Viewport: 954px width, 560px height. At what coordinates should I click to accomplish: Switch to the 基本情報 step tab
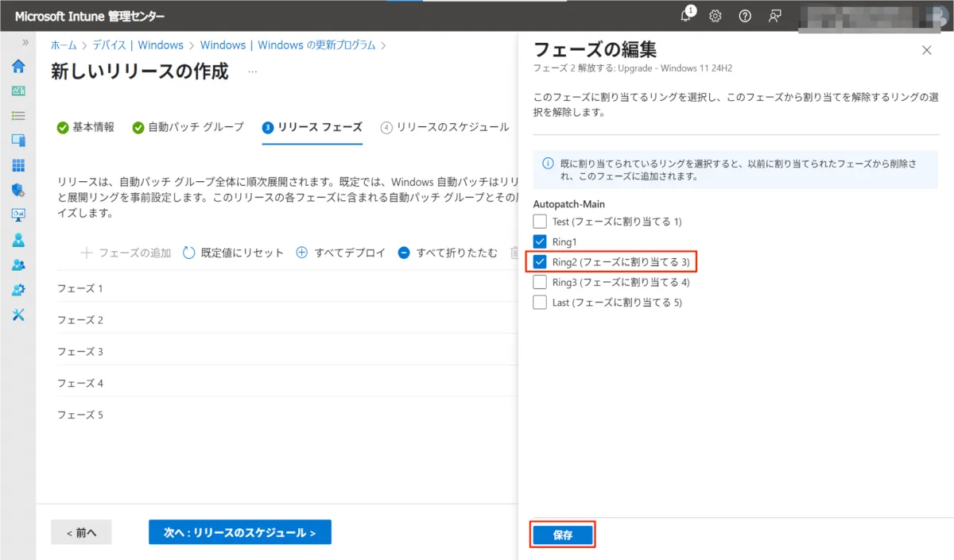pyautogui.click(x=86, y=127)
